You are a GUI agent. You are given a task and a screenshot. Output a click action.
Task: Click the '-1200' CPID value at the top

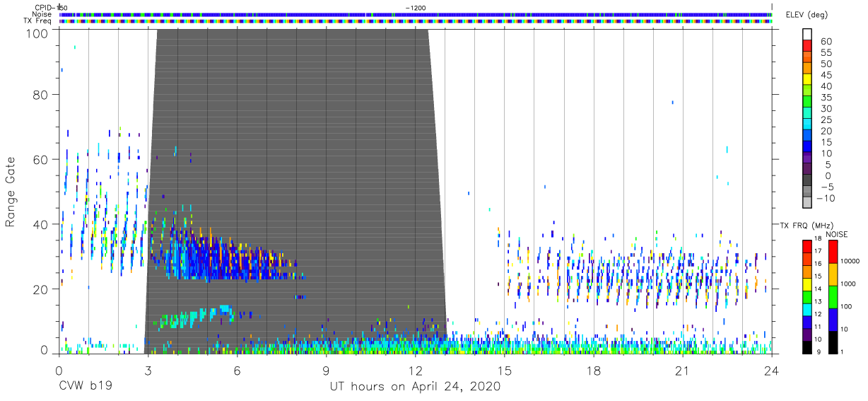[x=416, y=8]
